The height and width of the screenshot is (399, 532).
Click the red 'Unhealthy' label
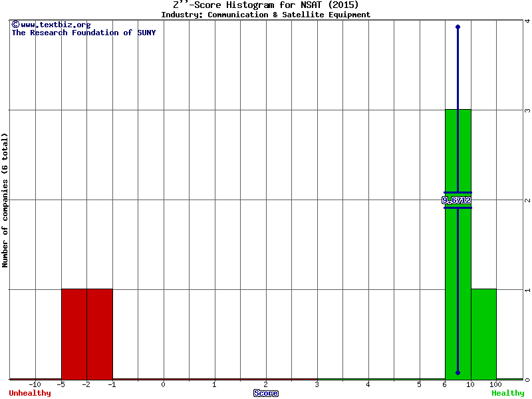(x=30, y=393)
